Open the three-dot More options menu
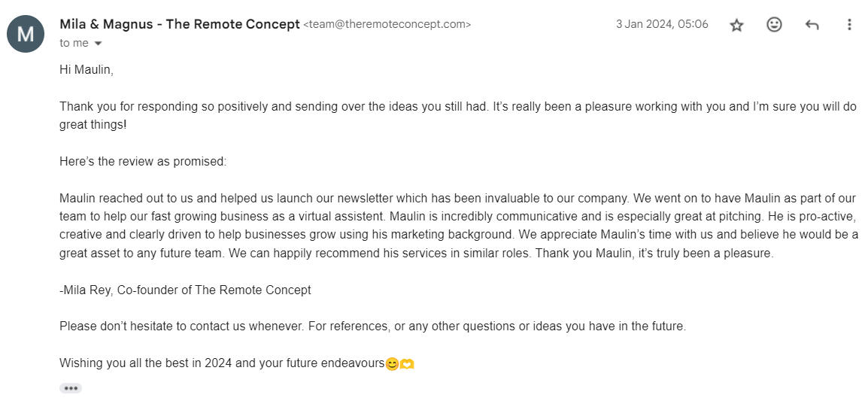This screenshot has height=401, width=868. pyautogui.click(x=849, y=25)
